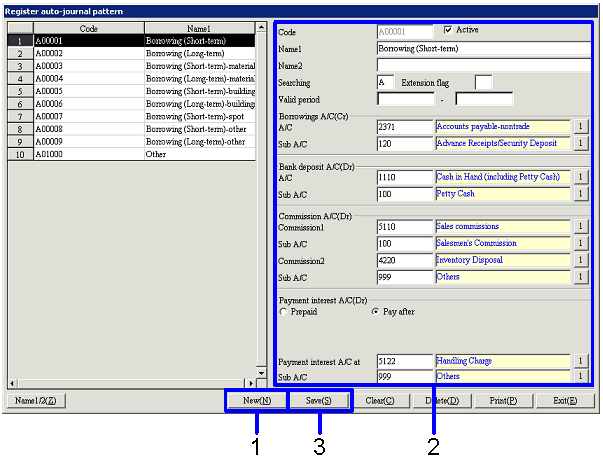Click into the Name2 input field

(483, 64)
